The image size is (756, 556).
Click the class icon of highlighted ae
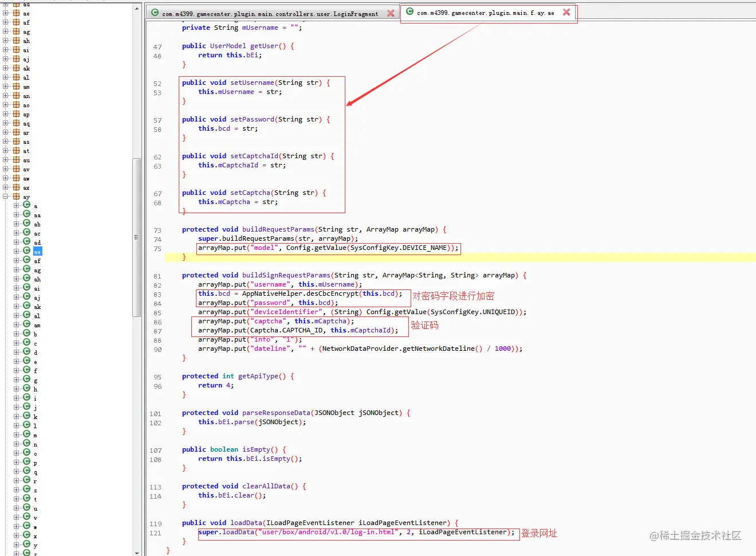(26, 251)
